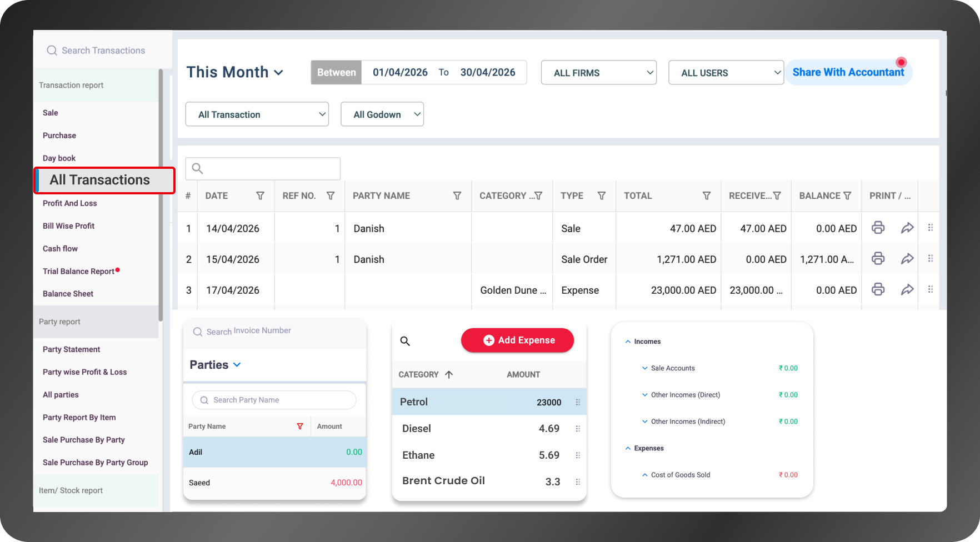Click the end date 30/04/2026 field
This screenshot has width=980, height=542.
[488, 72]
